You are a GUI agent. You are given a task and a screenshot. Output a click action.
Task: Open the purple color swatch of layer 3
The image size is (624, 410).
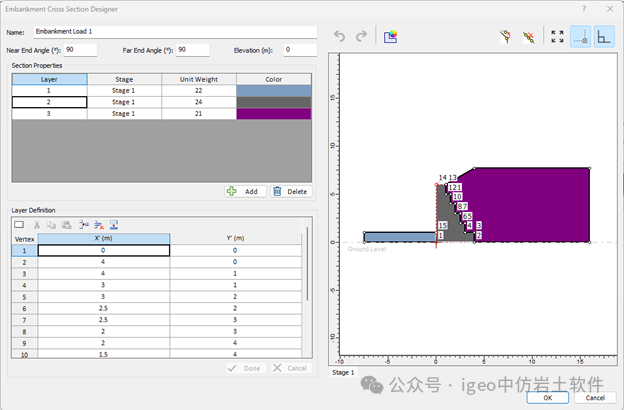(x=274, y=114)
